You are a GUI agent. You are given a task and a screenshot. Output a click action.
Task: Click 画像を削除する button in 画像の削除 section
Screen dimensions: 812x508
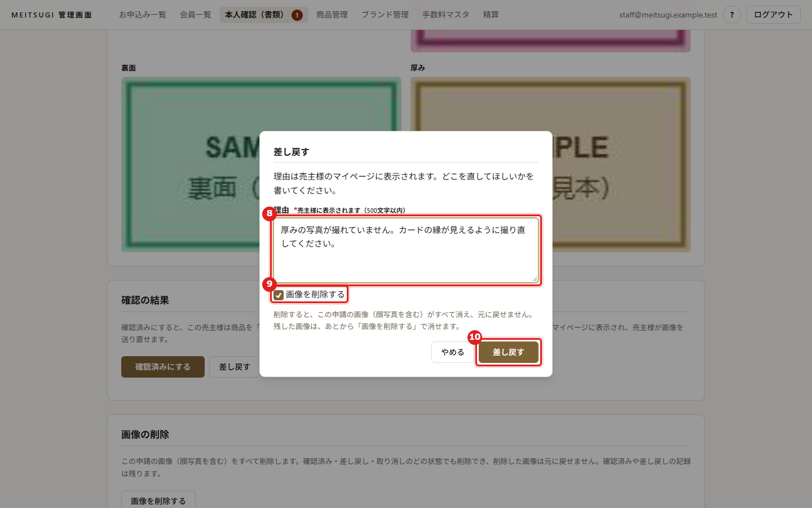tap(158, 501)
